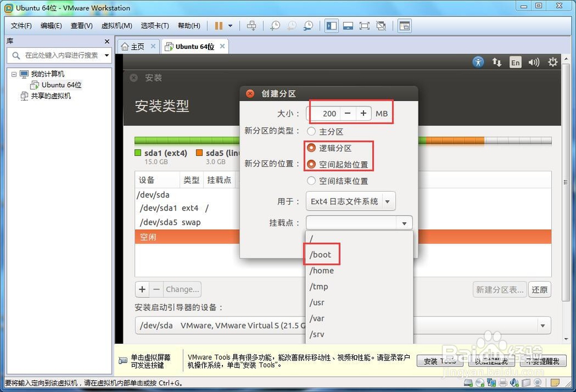The image size is (576, 392).
Task: Open the 选项卡(T) menu
Action: coord(154,26)
